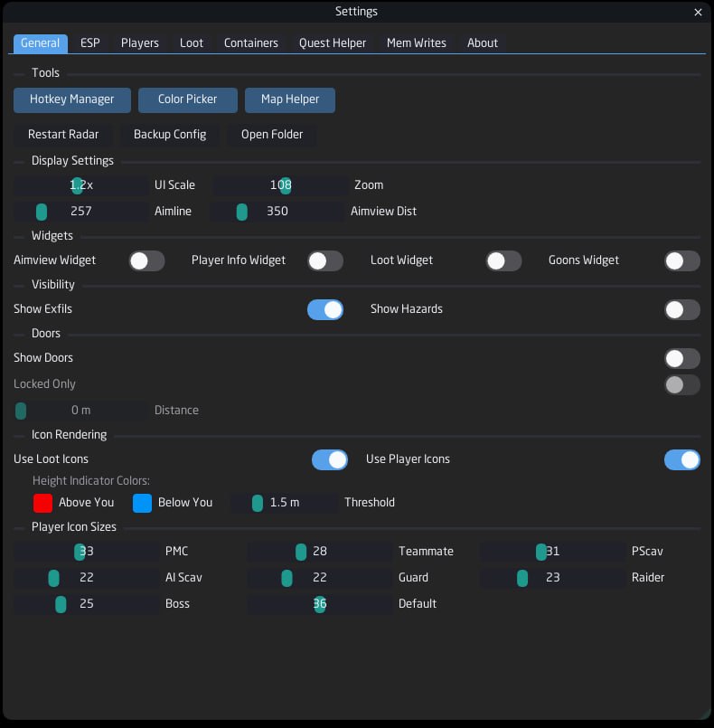Click the 'Tools' section heading

pyautogui.click(x=45, y=73)
